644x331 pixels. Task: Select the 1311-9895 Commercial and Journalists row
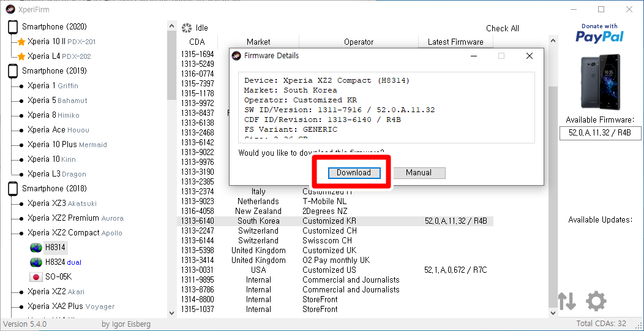click(x=335, y=280)
